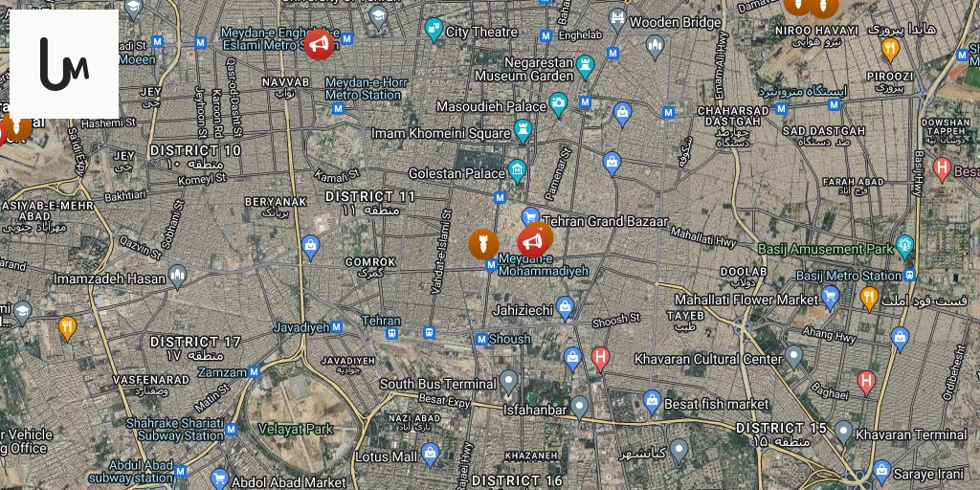Click the logo in top-left corner
The image size is (980, 490).
(64, 64)
